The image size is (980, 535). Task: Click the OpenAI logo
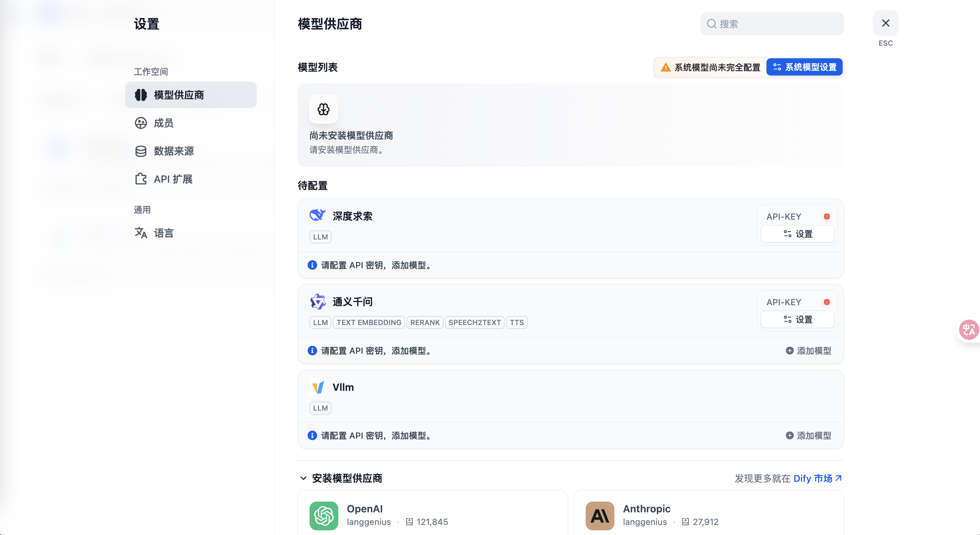(324, 516)
